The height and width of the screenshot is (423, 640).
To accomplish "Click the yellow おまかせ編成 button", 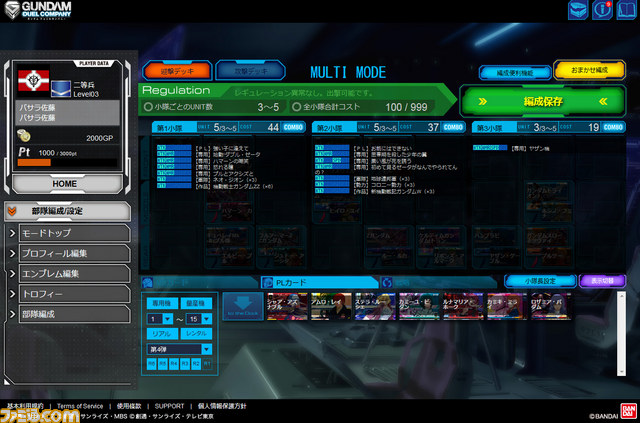I will 589,70.
